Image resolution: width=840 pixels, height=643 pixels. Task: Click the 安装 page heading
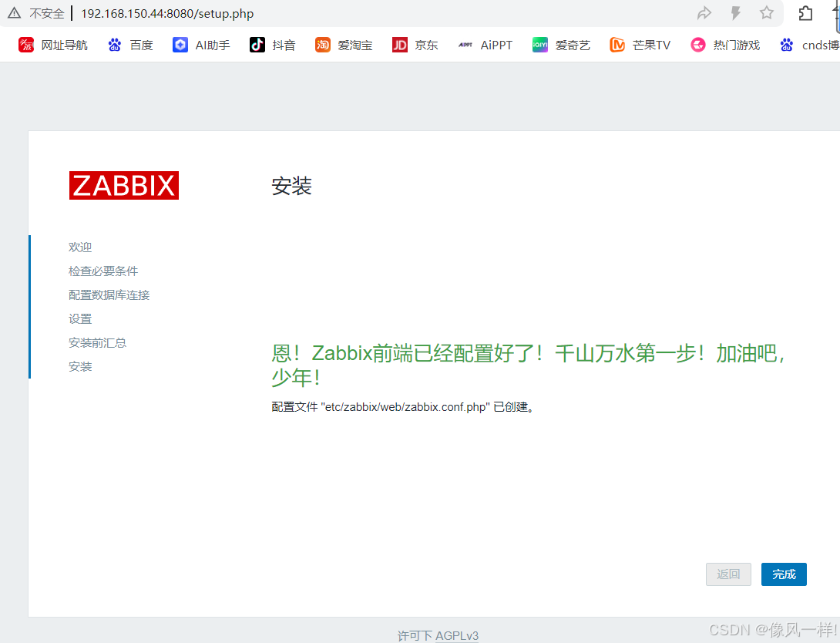291,186
